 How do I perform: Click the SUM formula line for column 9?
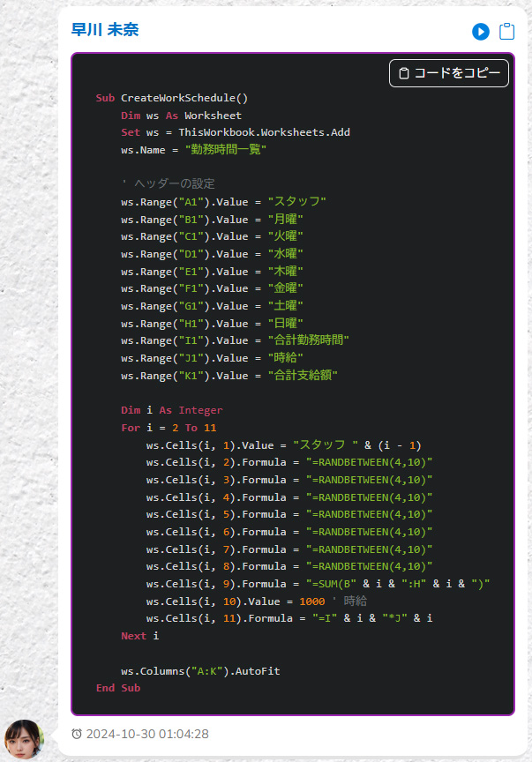(318, 584)
